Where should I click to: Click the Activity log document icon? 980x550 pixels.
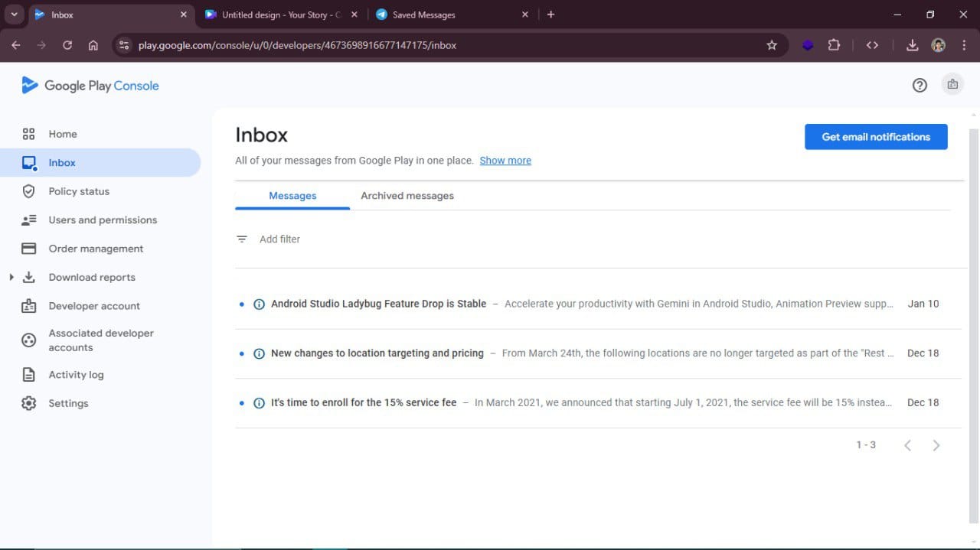pos(29,375)
